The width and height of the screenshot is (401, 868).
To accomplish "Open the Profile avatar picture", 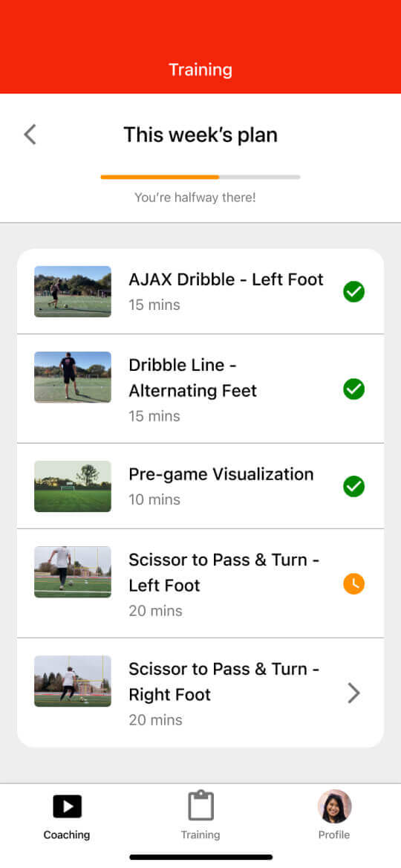I will 334,806.
